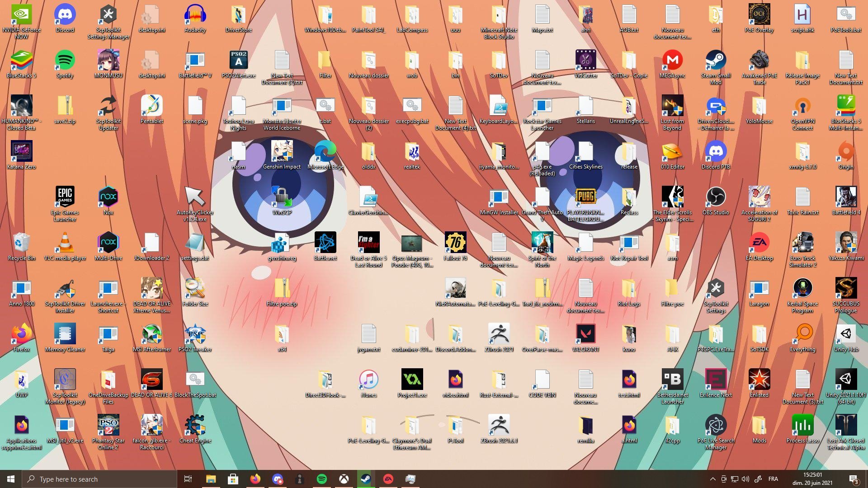Switch to Steam in the taskbar
The height and width of the screenshot is (488, 868).
coord(366,479)
